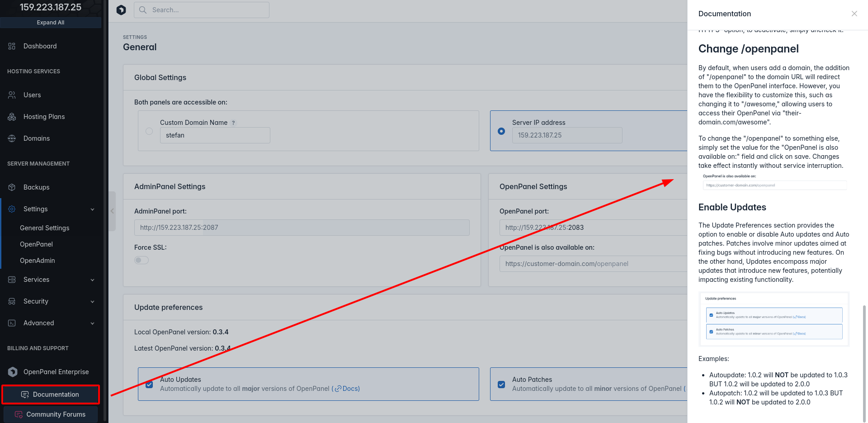Click the Custom Domain Name field containing stefan
The image size is (868, 423).
215,135
